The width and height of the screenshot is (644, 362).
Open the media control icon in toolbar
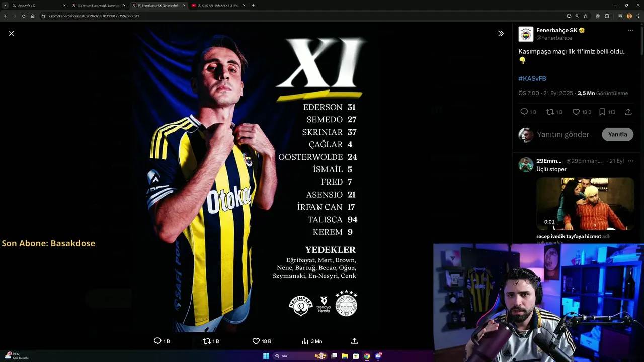(620, 16)
